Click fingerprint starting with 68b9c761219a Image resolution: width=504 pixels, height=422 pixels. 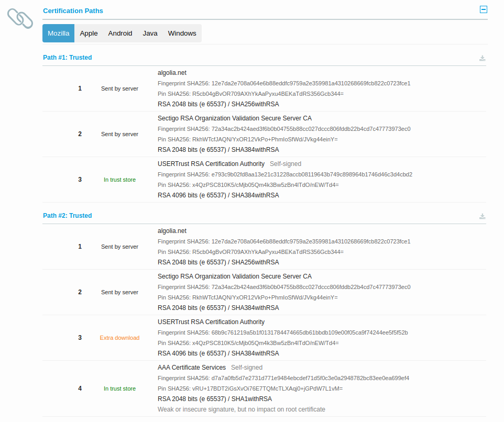click(x=282, y=332)
